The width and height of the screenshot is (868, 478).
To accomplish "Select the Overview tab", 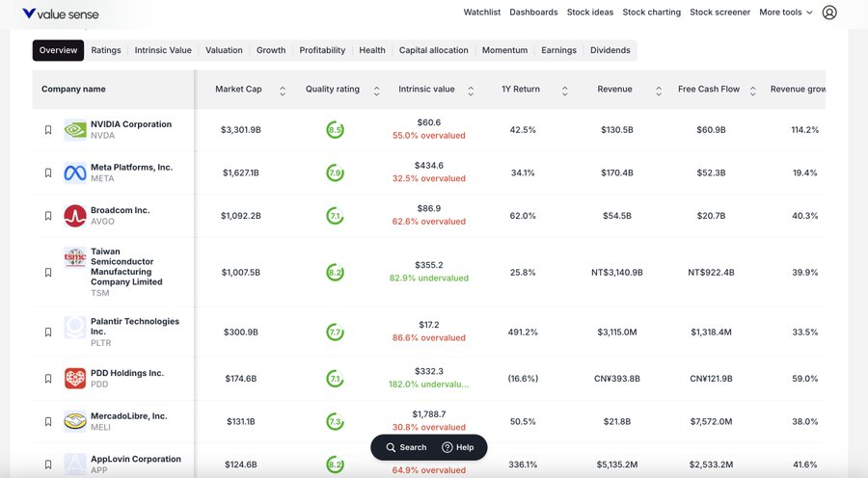I will click(58, 50).
